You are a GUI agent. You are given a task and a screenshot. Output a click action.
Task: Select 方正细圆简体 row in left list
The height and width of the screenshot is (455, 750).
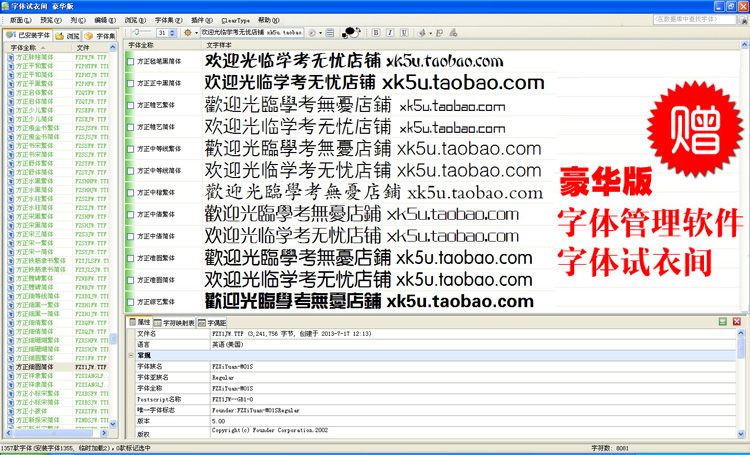(x=57, y=367)
